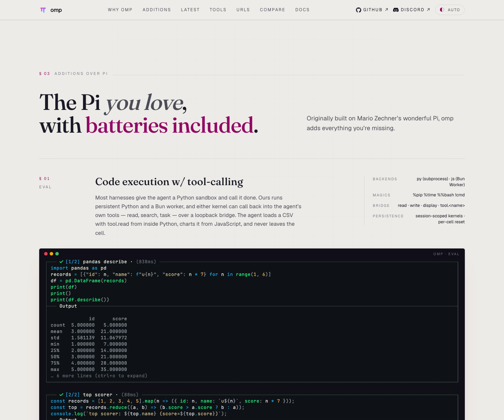Click the BACKENDS label
Image resolution: width=504 pixels, height=420 pixels.
point(385,179)
